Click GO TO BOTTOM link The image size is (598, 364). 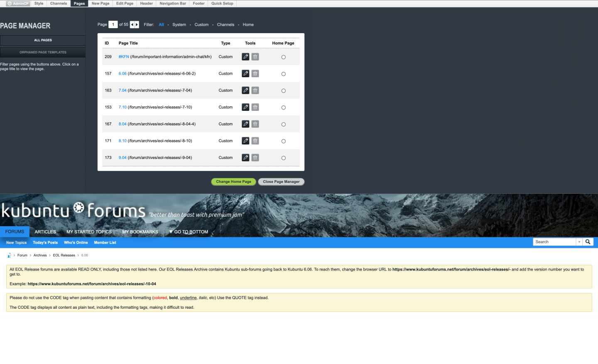pos(189,232)
